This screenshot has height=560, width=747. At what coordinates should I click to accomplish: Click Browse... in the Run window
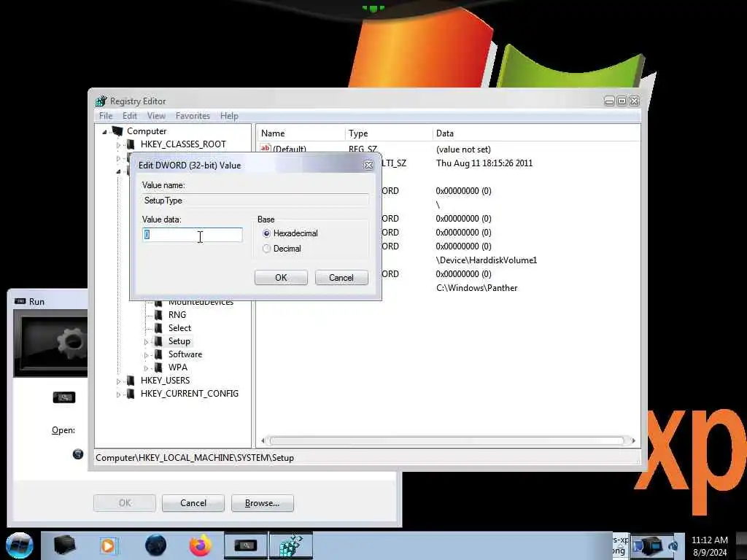[262, 503]
